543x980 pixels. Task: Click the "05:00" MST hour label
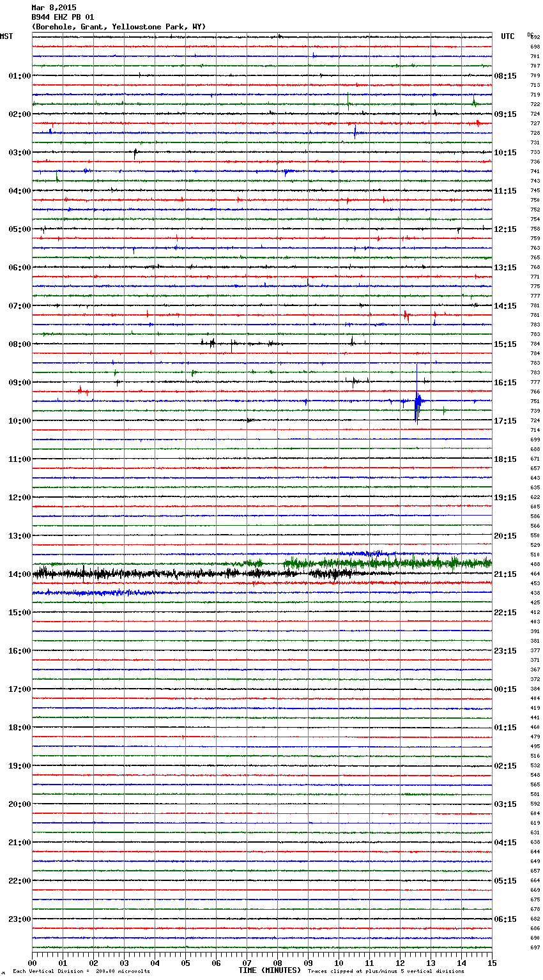20,229
